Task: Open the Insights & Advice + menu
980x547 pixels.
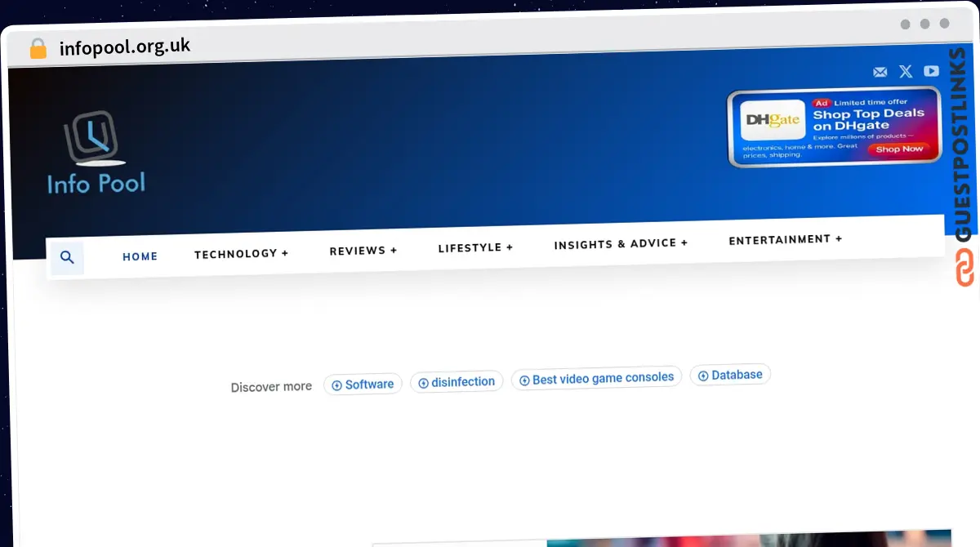Action: pos(621,243)
